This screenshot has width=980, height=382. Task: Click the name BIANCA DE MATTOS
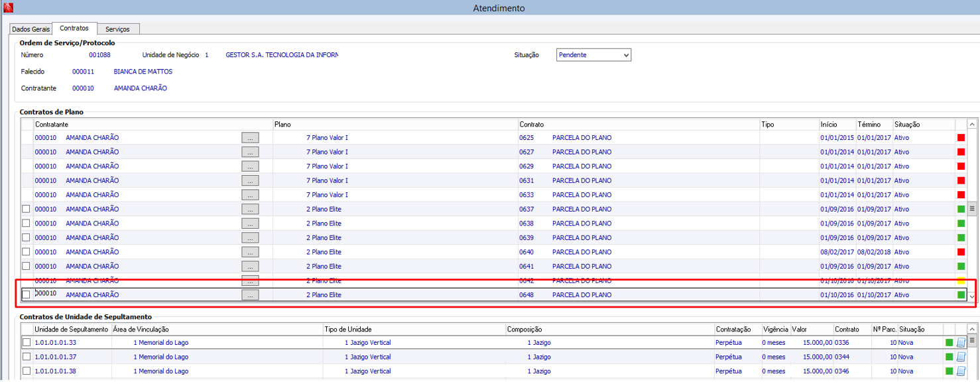(143, 72)
